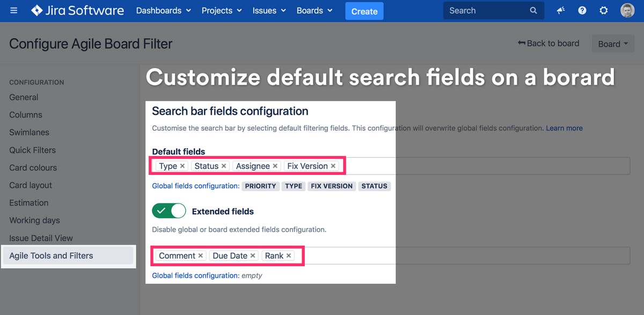Remove the Comment extended field tag
Viewport: 644px width, 315px height.
201,256
